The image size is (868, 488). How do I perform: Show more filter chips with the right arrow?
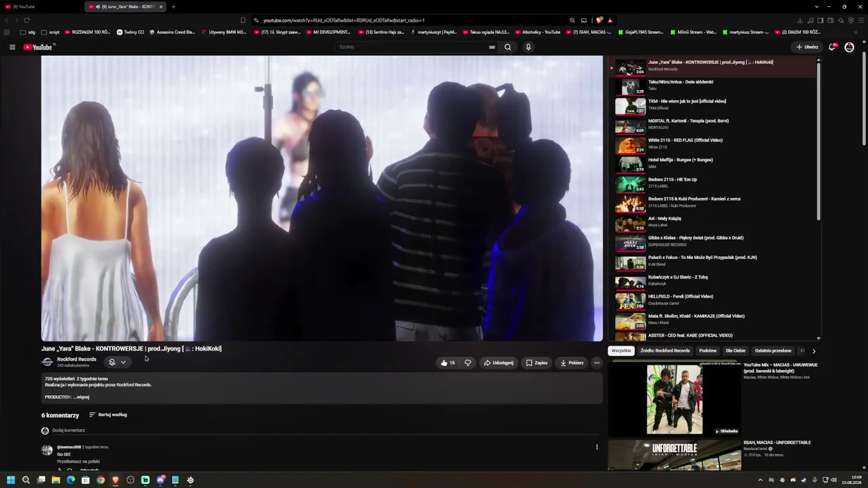(x=814, y=351)
